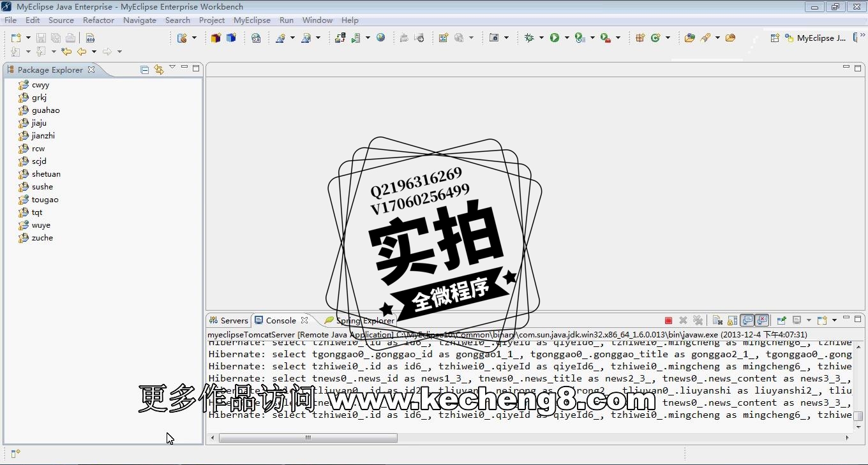Maximize the editor area
This screenshot has height=465, width=868.
coord(858,68)
